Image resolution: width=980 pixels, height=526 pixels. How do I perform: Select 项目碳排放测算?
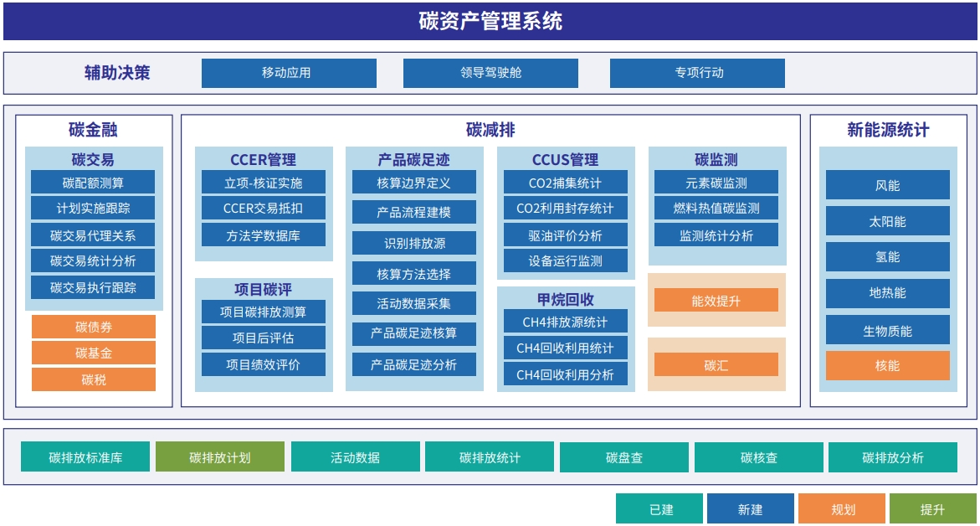pyautogui.click(x=263, y=312)
